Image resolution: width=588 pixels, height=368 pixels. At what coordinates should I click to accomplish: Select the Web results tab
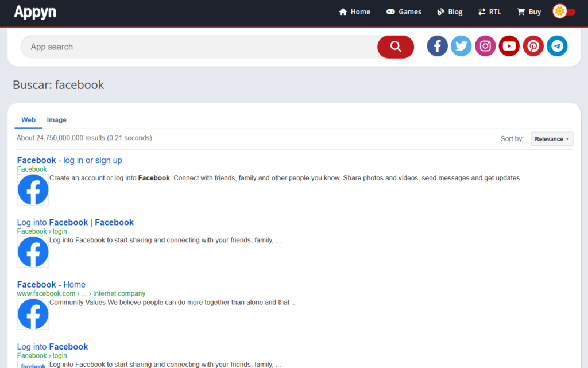(x=28, y=119)
